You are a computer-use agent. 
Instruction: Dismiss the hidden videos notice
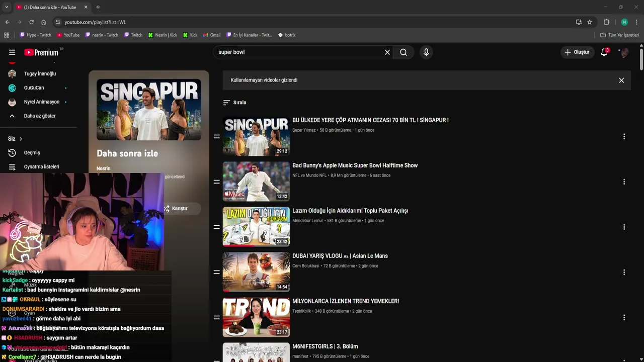coord(621,80)
